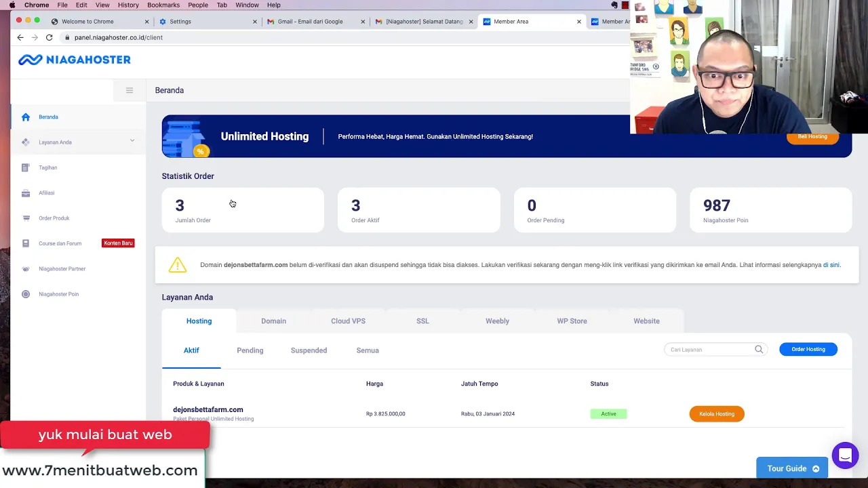Toggle the sidebar hamburger menu icon
The width and height of the screenshot is (868, 488).
coord(130,90)
